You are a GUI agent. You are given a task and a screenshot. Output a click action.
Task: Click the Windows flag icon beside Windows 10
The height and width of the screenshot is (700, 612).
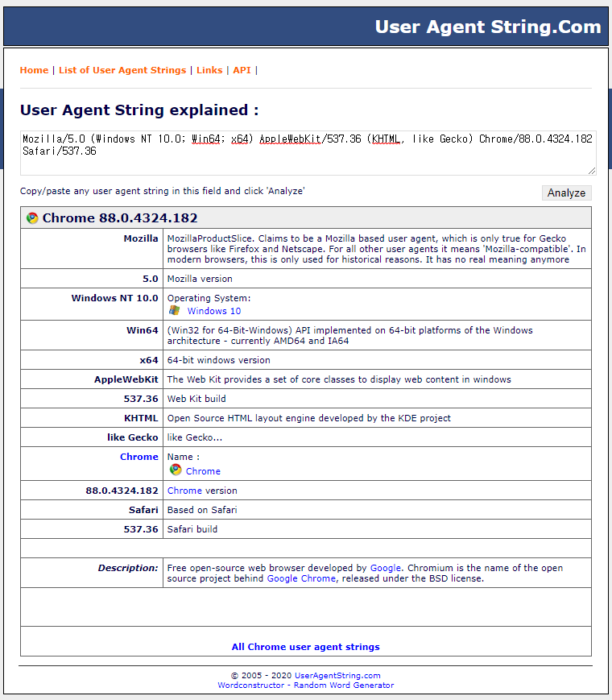pyautogui.click(x=175, y=310)
